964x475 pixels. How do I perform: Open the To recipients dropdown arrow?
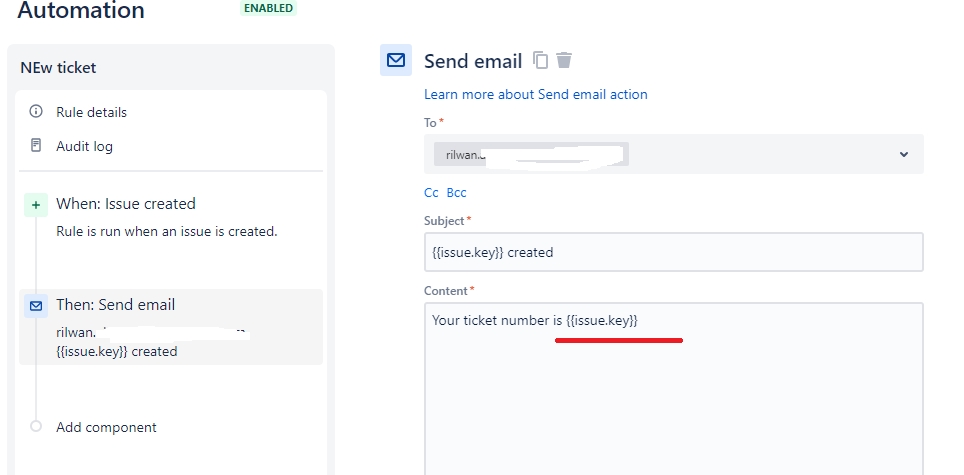tap(904, 154)
